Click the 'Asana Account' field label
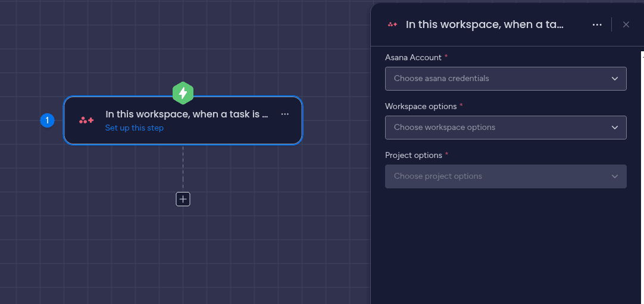644x304 pixels. point(413,58)
